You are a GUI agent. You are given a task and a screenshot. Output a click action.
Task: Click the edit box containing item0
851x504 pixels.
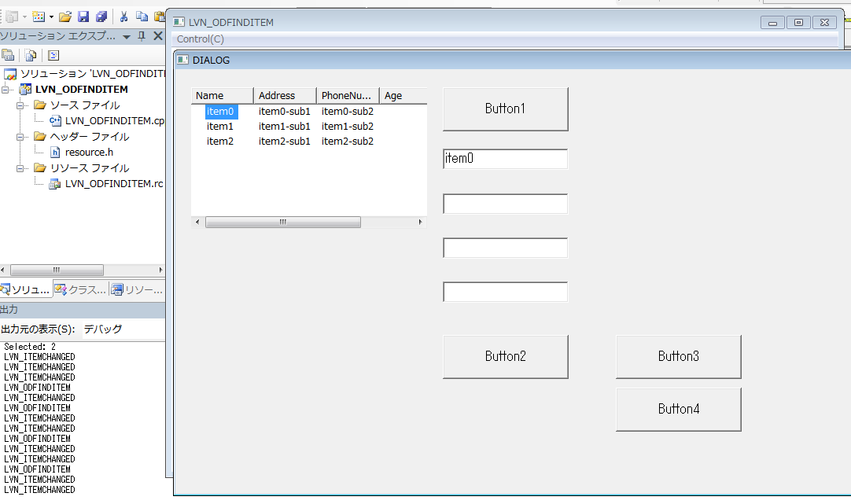pyautogui.click(x=505, y=159)
